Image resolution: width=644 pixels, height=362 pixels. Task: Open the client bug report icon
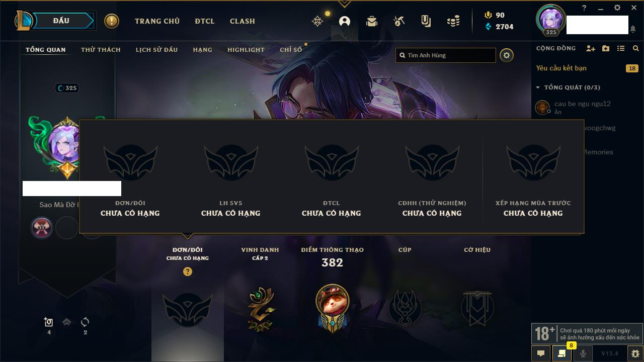point(635,353)
